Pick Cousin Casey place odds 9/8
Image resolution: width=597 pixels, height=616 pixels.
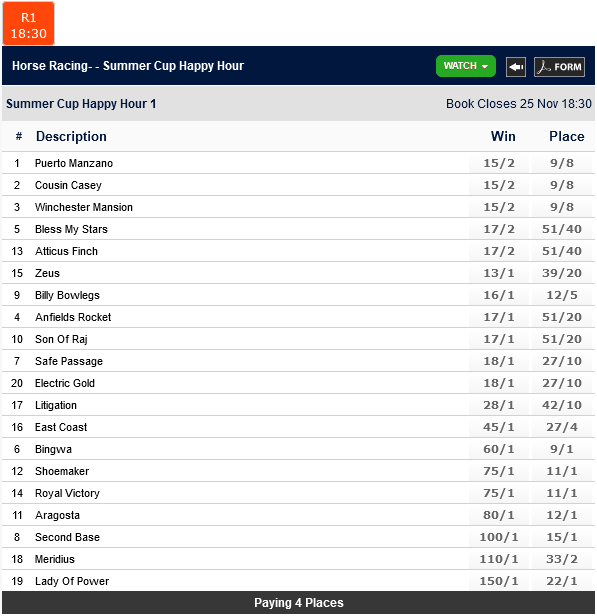561,185
